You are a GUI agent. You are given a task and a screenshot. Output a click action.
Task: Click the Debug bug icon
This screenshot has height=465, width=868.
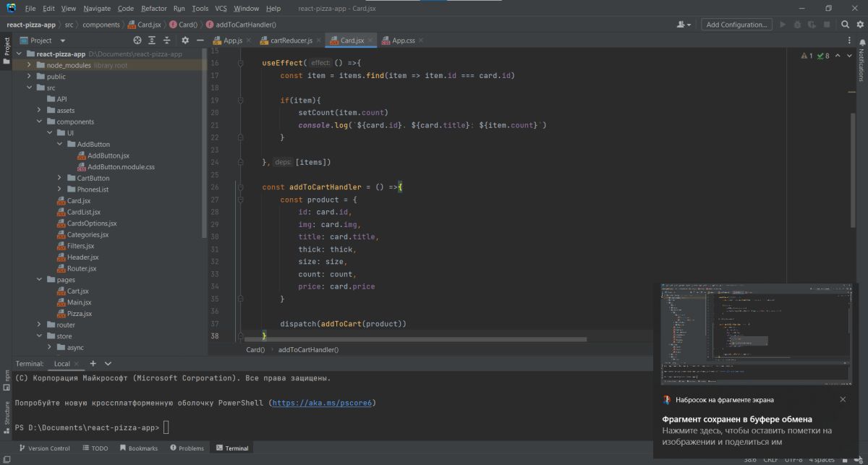[x=796, y=25]
